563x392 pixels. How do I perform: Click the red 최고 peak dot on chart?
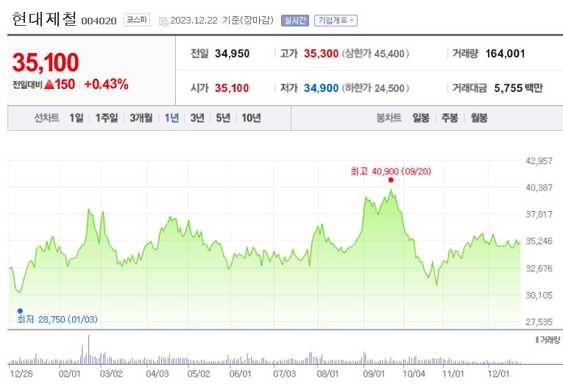coord(391,180)
